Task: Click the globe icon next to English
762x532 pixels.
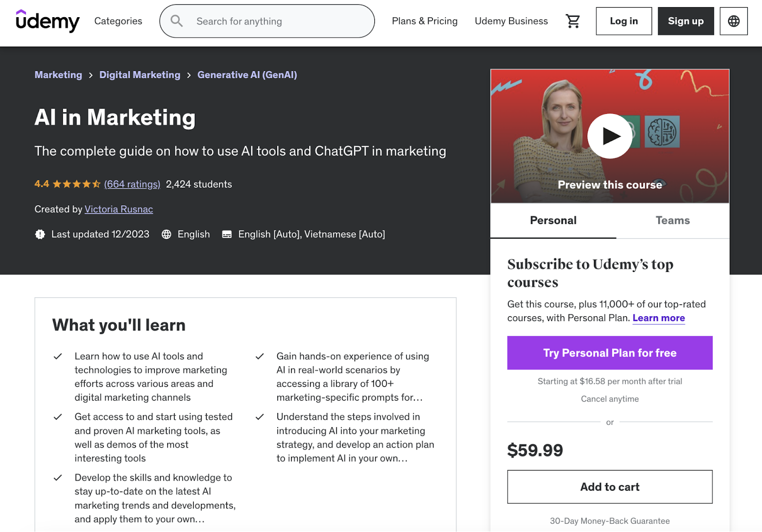Action: (166, 234)
